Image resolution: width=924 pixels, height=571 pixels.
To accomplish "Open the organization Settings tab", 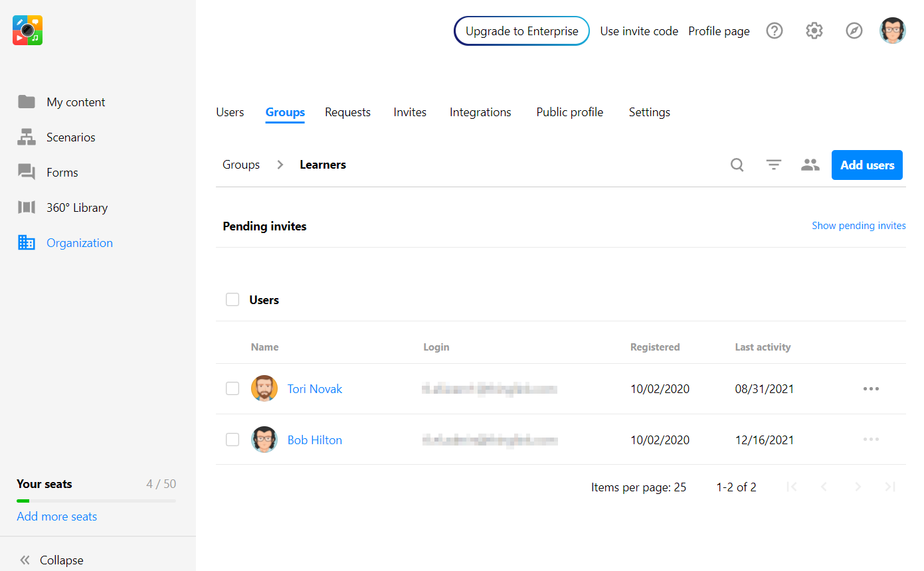I will coord(650,112).
